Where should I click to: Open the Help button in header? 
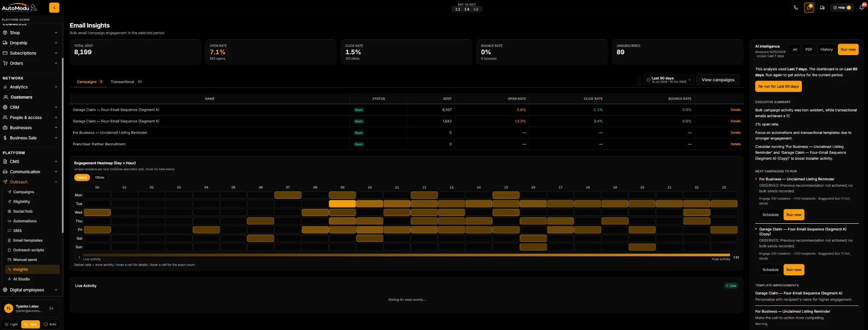pos(842,8)
